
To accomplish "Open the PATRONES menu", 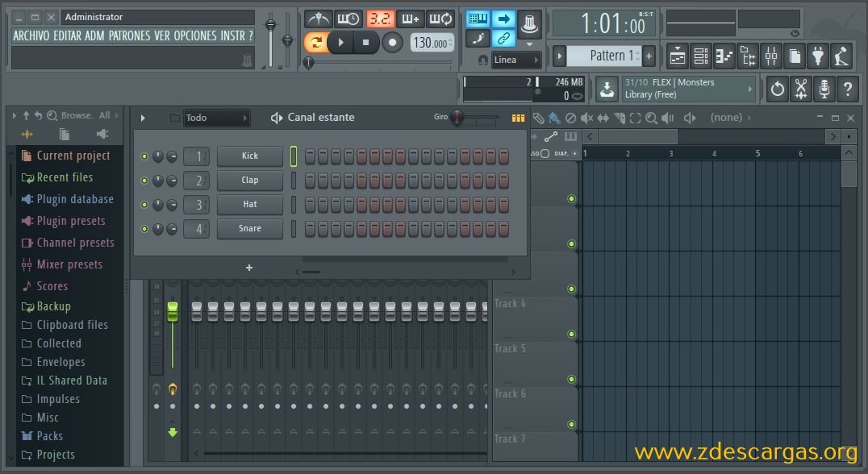I will (130, 36).
